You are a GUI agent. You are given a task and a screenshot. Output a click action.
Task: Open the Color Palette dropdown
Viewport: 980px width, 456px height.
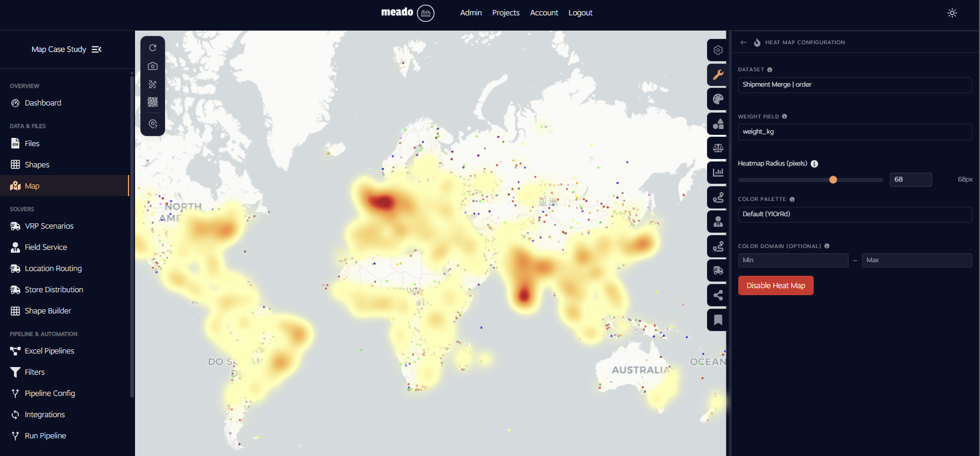[x=855, y=214]
